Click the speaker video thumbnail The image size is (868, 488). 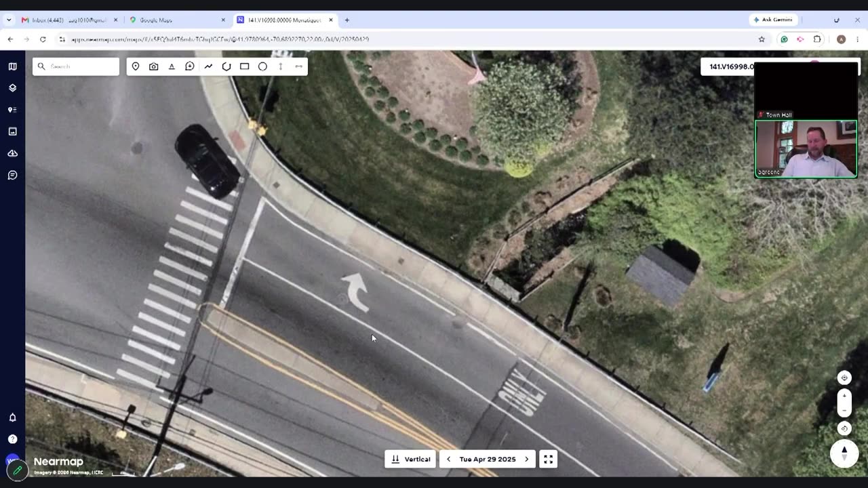(806, 149)
